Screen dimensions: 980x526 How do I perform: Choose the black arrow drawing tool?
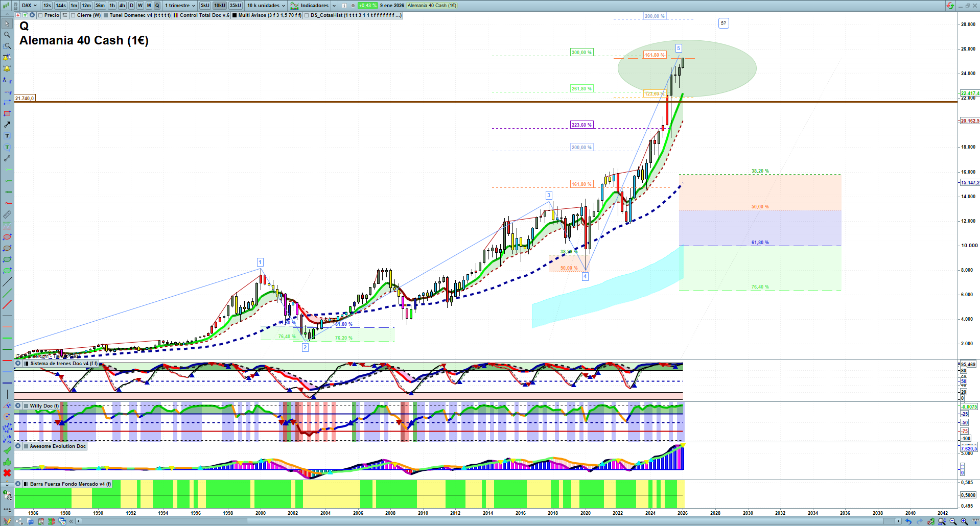(7, 125)
